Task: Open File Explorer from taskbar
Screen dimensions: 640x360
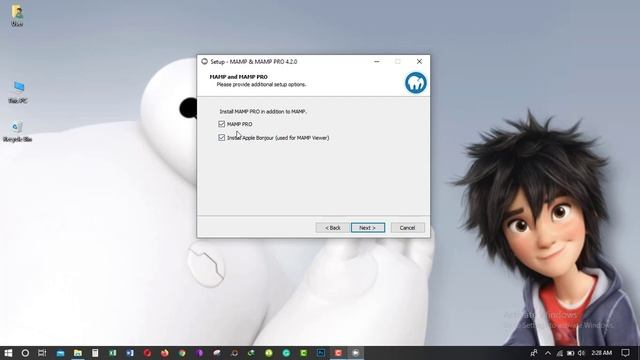Action: (x=78, y=353)
